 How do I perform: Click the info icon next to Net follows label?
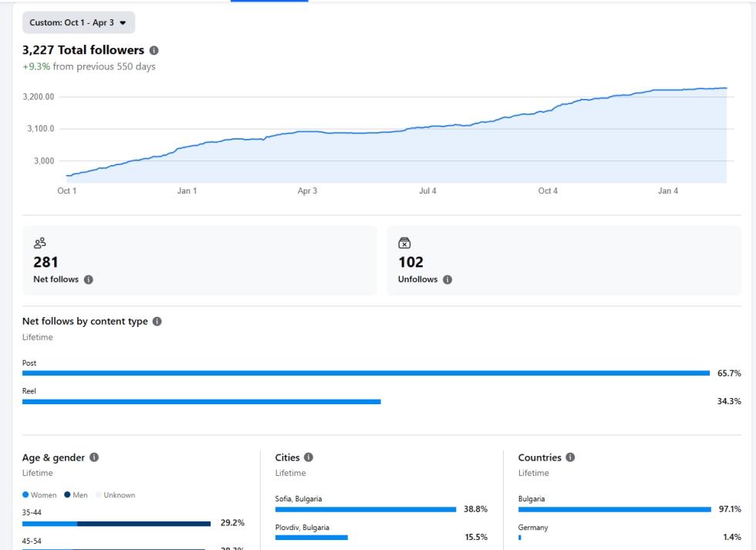click(x=88, y=279)
